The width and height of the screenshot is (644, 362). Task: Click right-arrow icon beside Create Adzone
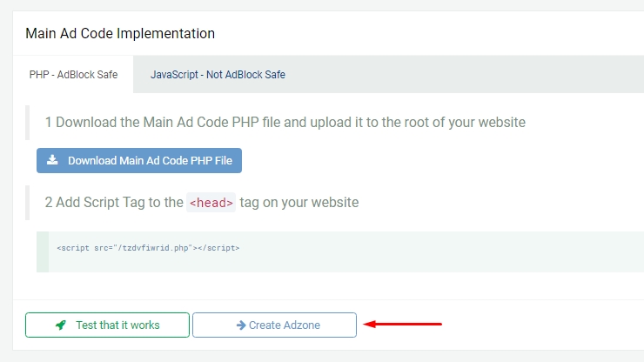[241, 325]
